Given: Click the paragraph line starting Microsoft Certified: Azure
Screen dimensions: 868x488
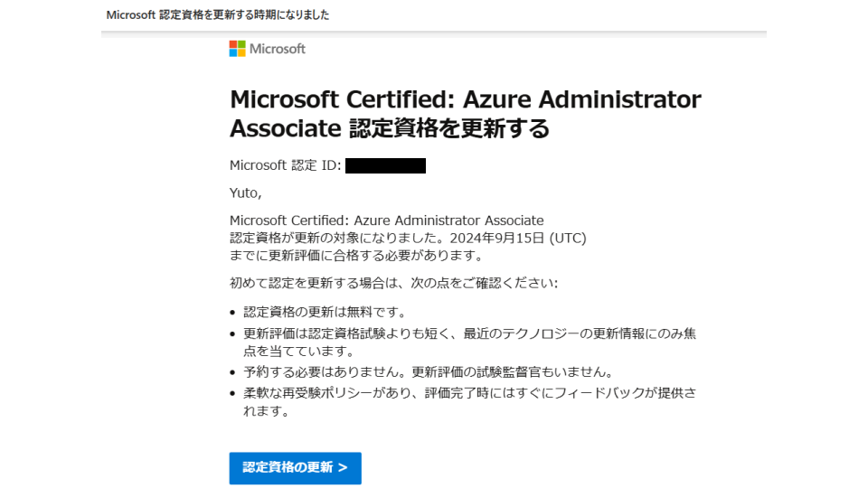Looking at the screenshot, I should point(386,221).
